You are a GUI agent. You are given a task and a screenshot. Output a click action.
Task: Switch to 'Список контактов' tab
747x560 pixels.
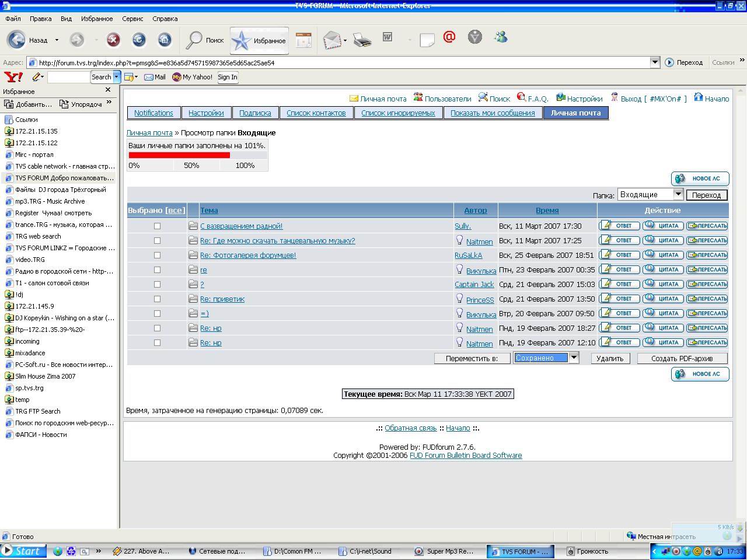click(316, 113)
